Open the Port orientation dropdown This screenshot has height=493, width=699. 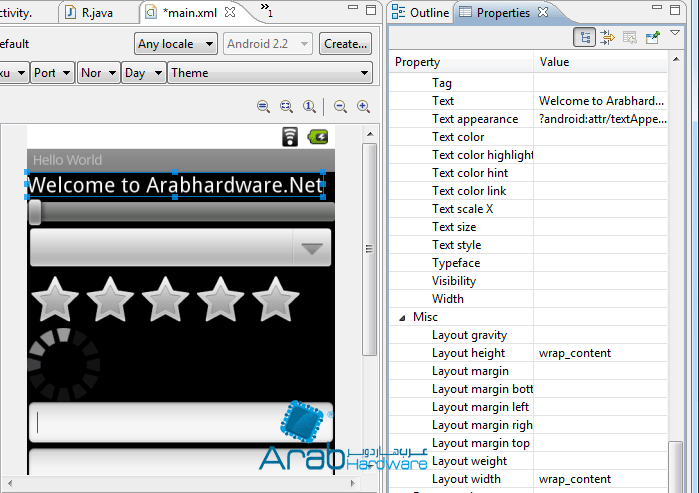52,73
